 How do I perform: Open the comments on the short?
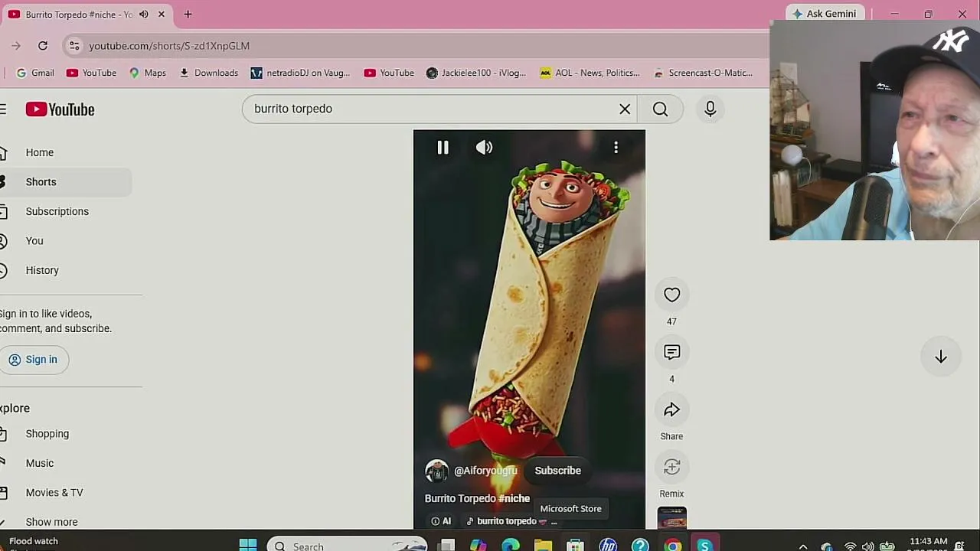(x=671, y=353)
